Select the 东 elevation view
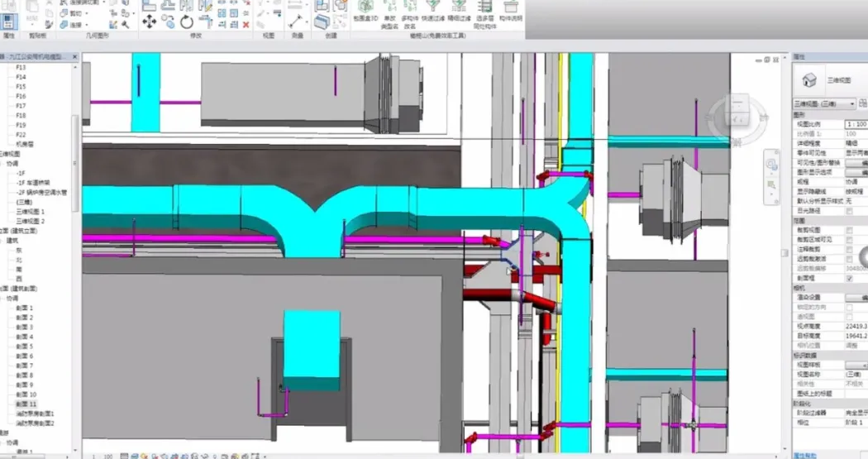868x459 pixels. pyautogui.click(x=19, y=250)
